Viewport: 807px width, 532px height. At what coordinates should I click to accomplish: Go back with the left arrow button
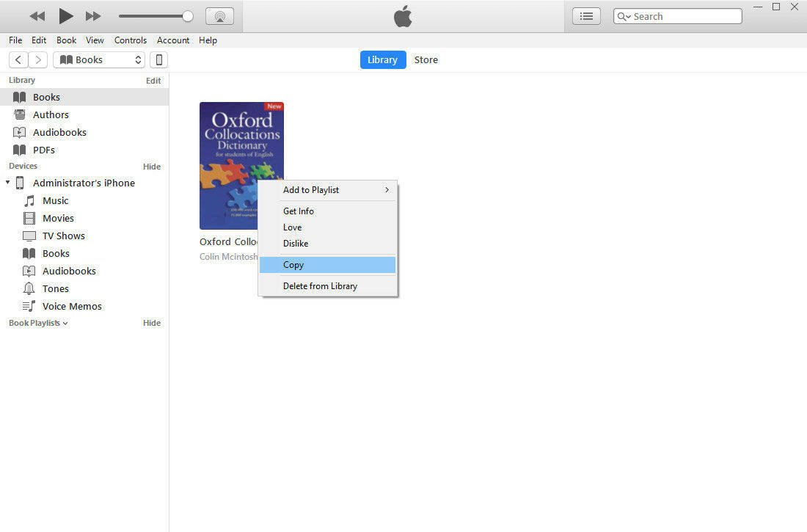click(18, 59)
